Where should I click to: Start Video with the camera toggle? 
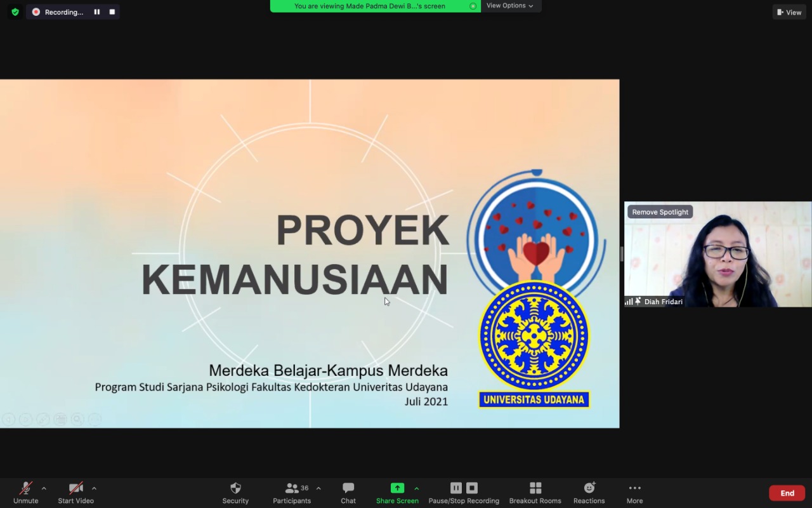point(76,493)
